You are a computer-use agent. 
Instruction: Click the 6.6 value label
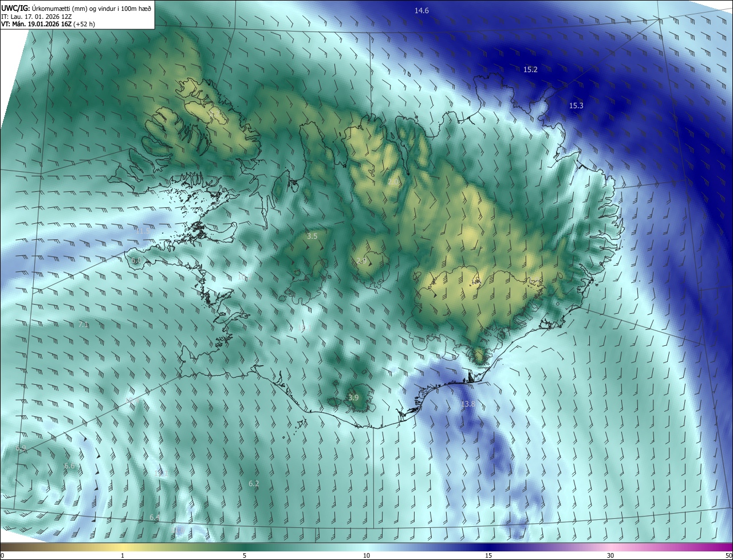(x=69, y=466)
